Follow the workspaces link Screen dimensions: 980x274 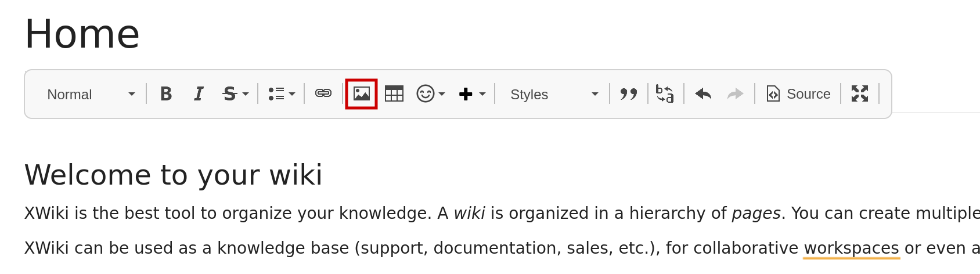(852, 248)
